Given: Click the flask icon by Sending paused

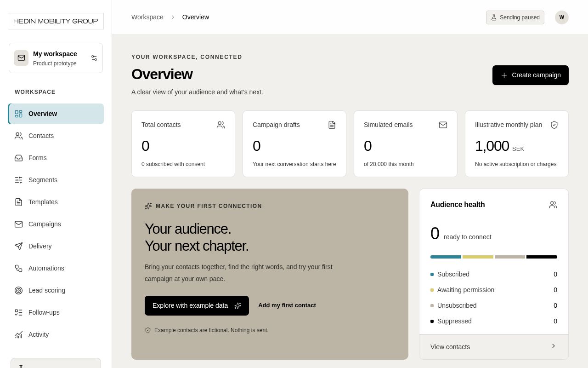Looking at the screenshot, I should tap(494, 17).
